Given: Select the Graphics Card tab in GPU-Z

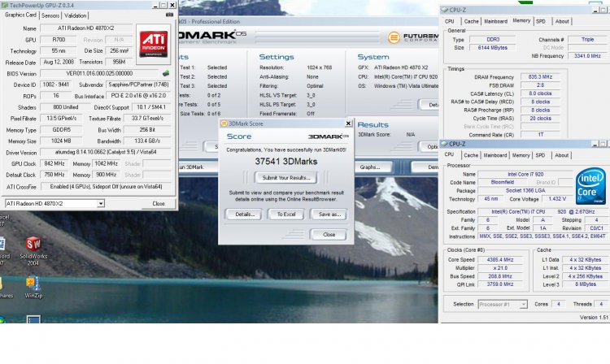Looking at the screenshot, I should (20, 15).
